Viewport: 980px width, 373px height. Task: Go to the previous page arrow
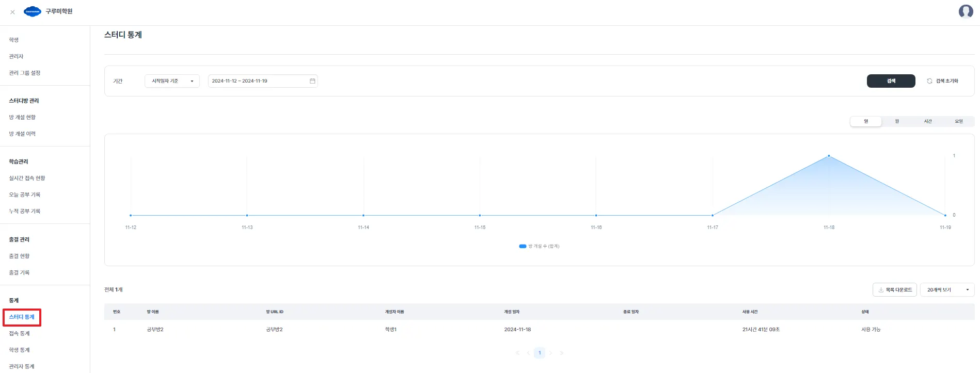click(x=528, y=353)
